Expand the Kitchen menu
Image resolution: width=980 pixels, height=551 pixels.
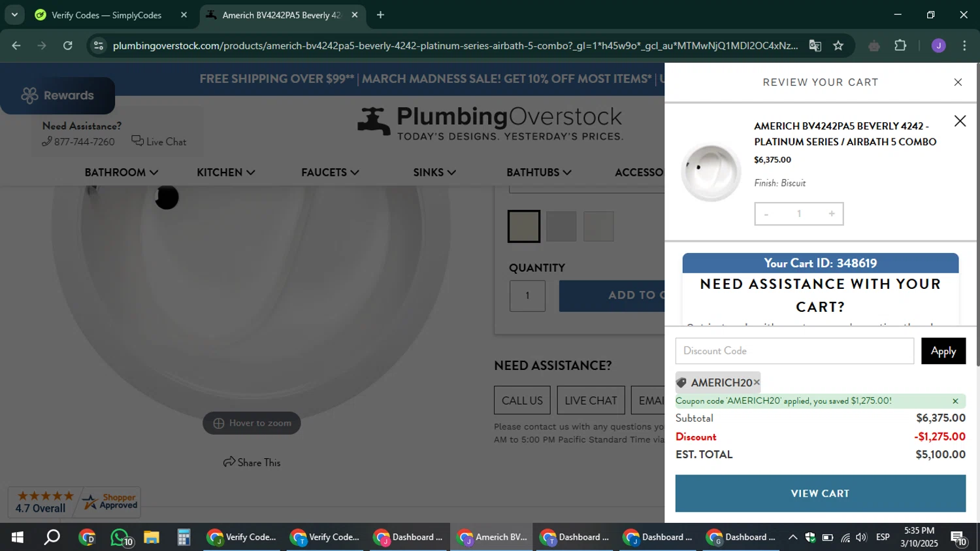tap(225, 173)
